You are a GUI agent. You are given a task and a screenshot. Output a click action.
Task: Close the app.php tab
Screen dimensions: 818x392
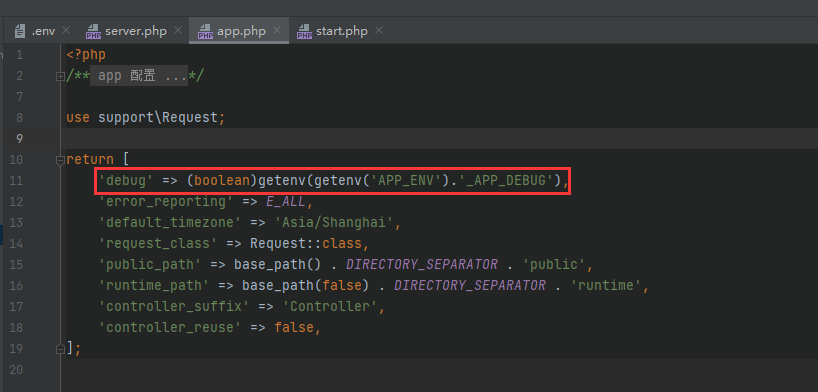(278, 31)
